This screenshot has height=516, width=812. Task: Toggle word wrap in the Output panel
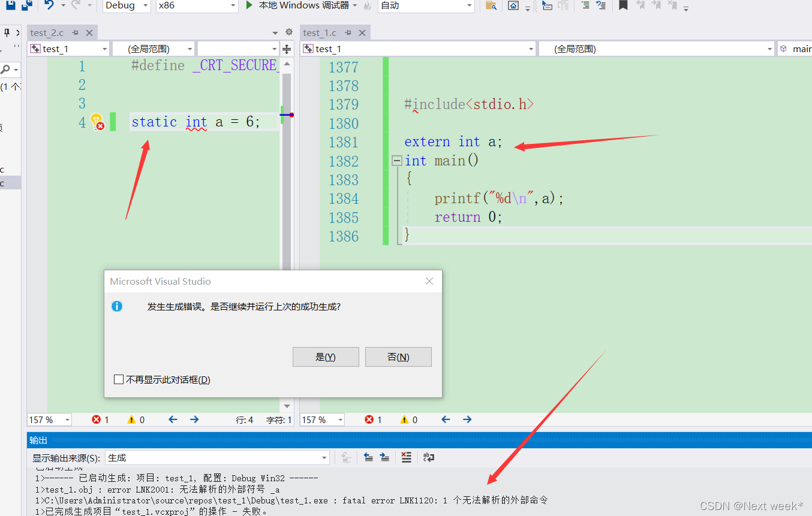pyautogui.click(x=428, y=457)
